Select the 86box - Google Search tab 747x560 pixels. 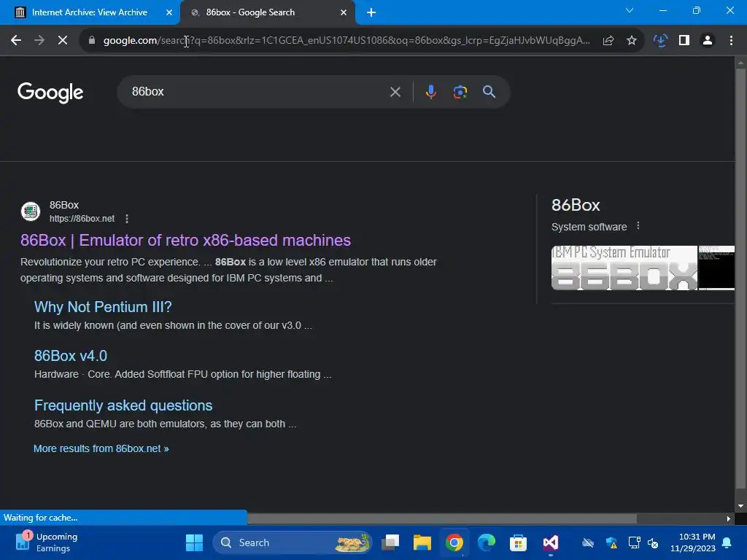click(x=250, y=12)
